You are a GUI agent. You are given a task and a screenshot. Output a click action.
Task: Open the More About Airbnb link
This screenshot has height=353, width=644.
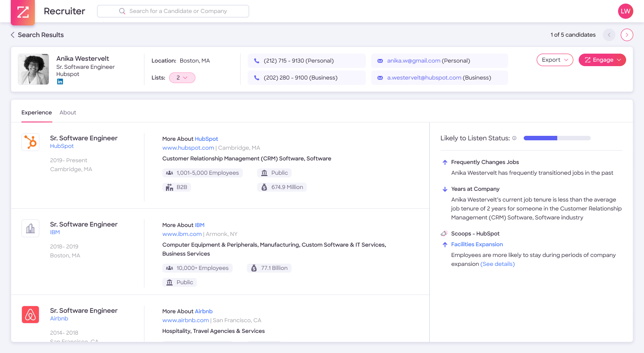(x=203, y=311)
